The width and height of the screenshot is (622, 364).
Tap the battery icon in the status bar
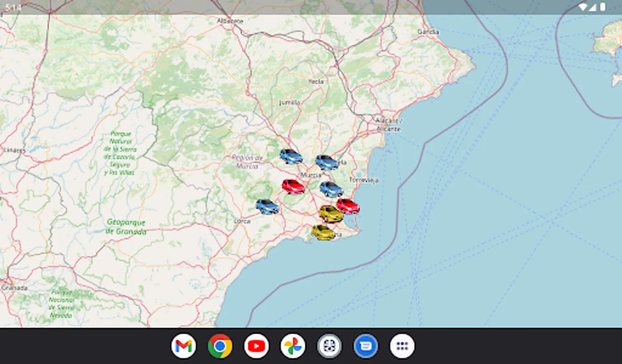pyautogui.click(x=603, y=7)
